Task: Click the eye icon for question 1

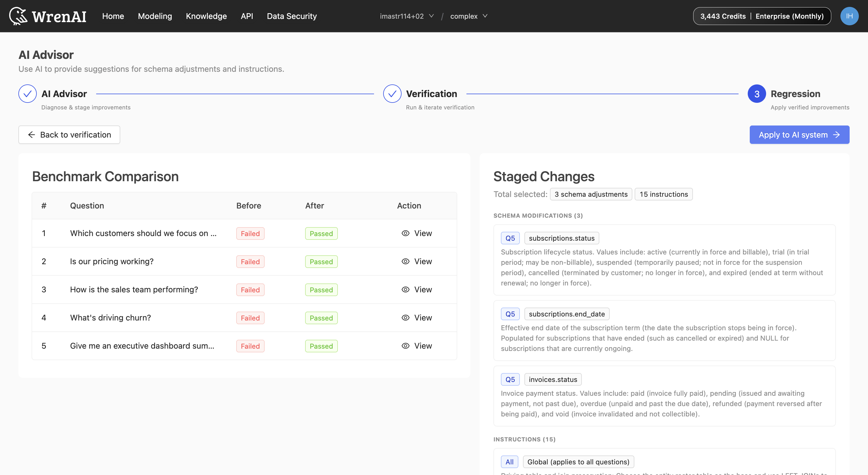Action: click(x=405, y=233)
